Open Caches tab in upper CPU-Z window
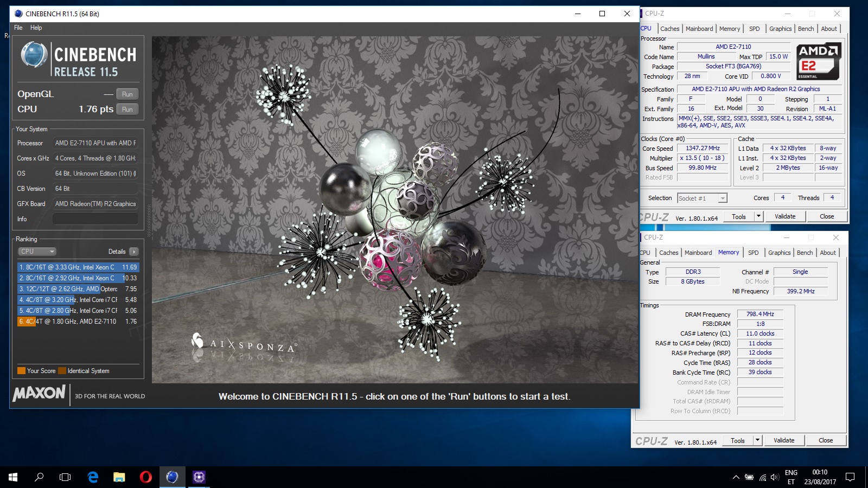Screen dimensions: 868x488 coord(669,29)
